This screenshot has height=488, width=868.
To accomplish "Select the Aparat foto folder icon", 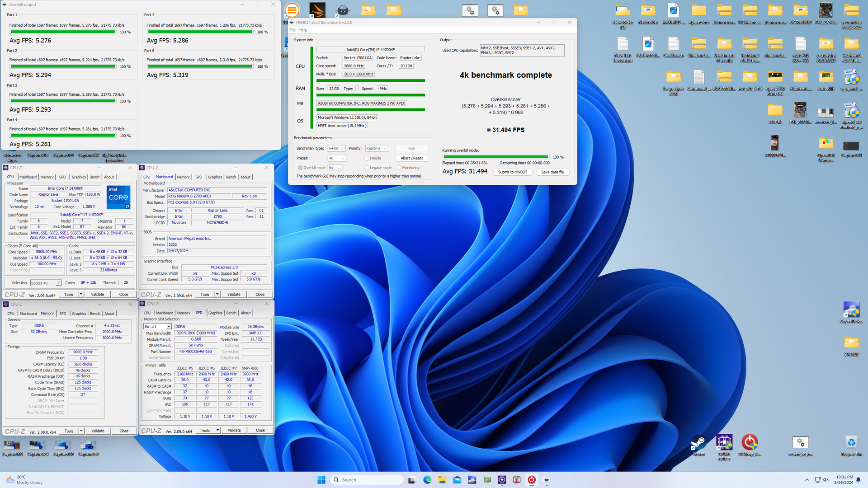I will pos(699,14).
